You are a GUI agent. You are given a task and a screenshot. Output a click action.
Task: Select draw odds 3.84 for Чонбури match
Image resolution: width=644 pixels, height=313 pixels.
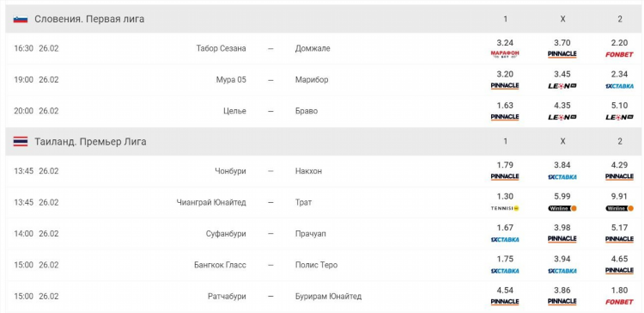[x=562, y=165]
